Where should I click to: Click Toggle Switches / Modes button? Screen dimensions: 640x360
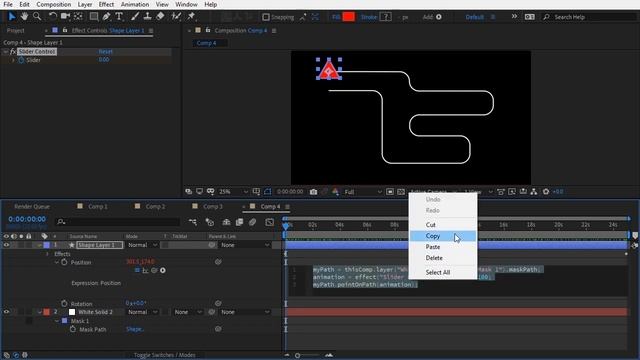pos(164,355)
